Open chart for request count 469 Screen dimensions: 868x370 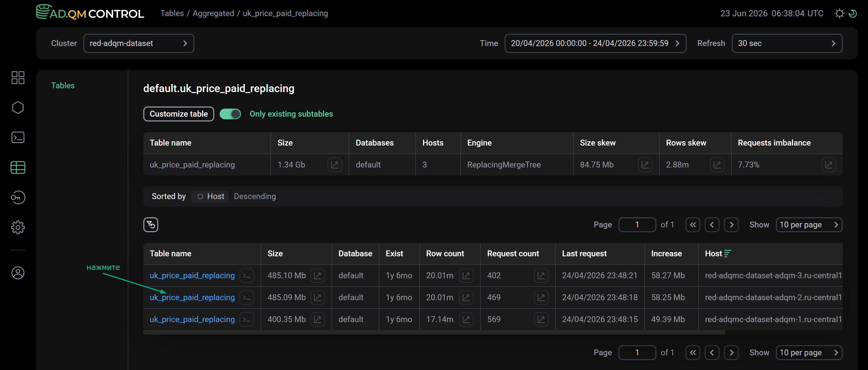[x=541, y=297]
